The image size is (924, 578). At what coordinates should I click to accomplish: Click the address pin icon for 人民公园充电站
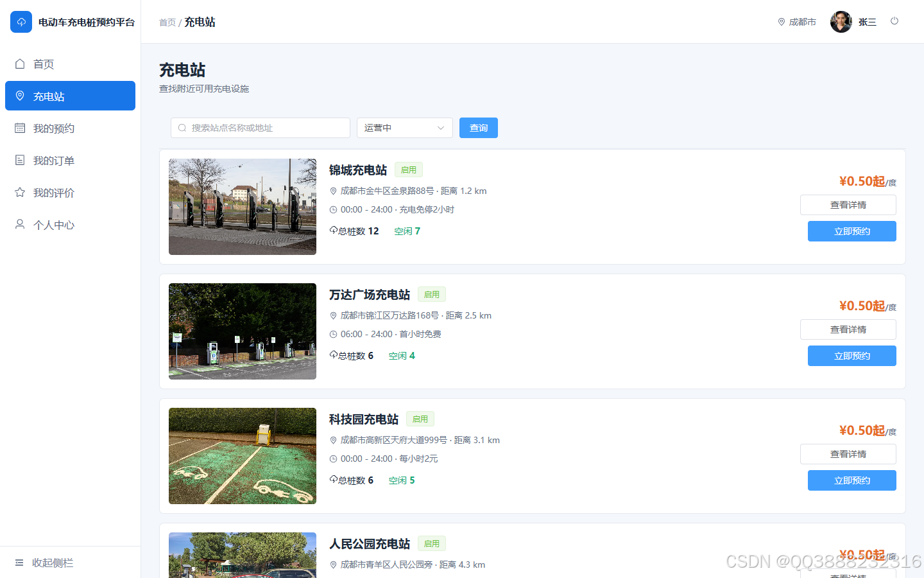[x=334, y=565]
